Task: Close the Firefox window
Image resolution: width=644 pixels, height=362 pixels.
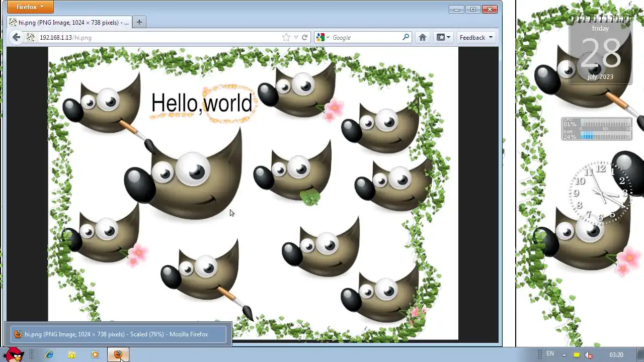Action: tap(490, 9)
